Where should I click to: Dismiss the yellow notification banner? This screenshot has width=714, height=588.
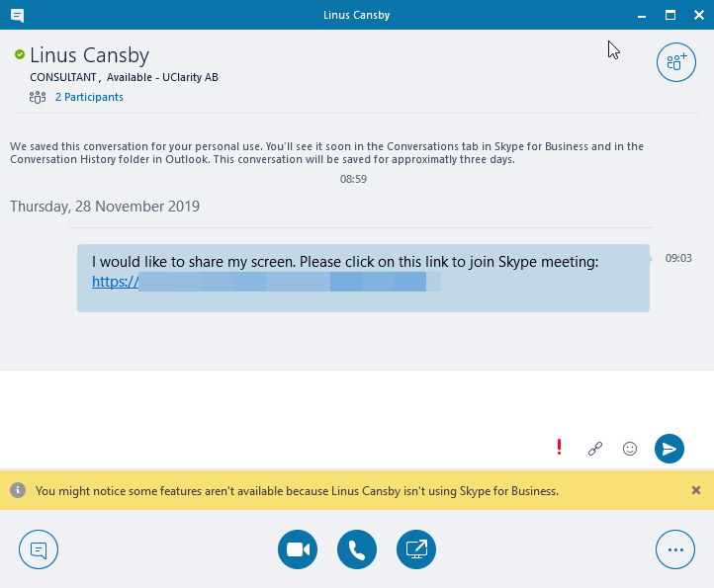(x=696, y=490)
